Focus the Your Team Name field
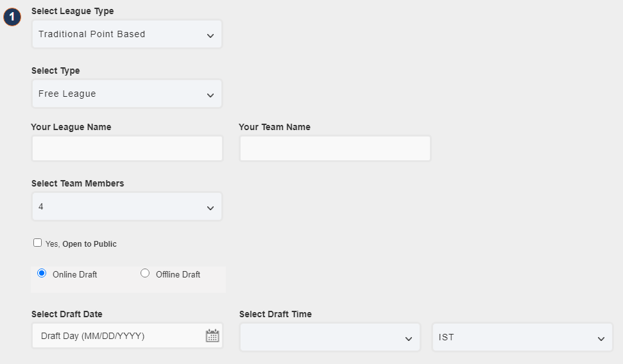The width and height of the screenshot is (623, 364). click(x=335, y=149)
